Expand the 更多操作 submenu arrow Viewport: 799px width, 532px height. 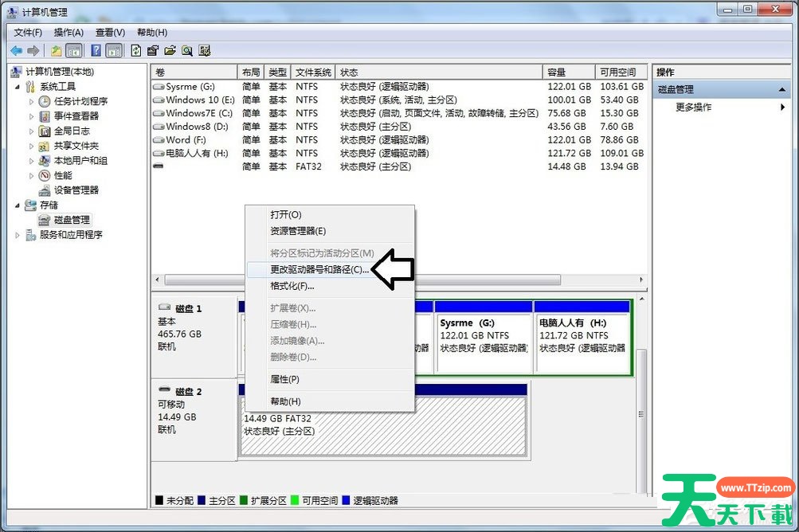click(x=782, y=108)
